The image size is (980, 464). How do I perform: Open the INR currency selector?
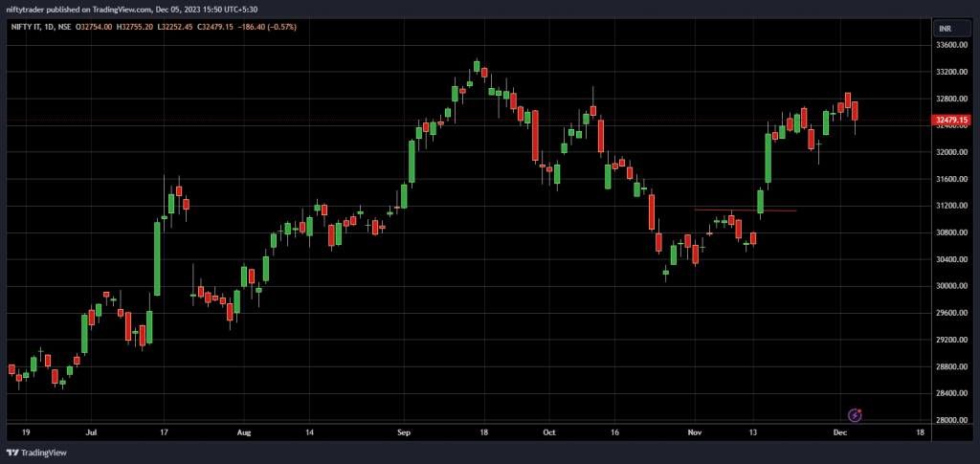pos(947,29)
